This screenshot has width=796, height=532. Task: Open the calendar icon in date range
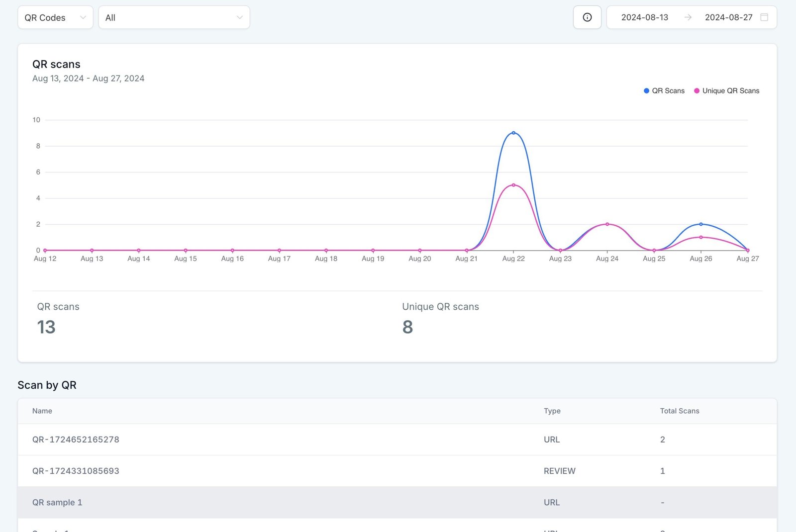coord(764,17)
